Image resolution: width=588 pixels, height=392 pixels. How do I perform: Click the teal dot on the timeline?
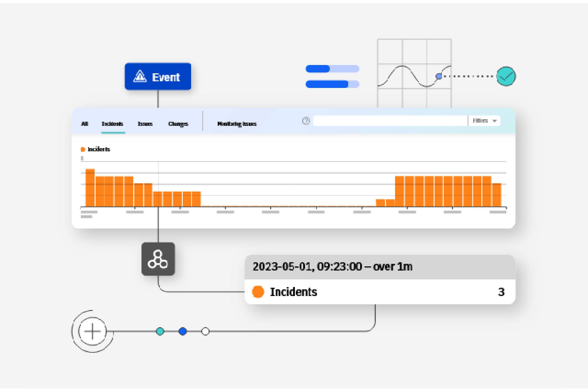160,332
